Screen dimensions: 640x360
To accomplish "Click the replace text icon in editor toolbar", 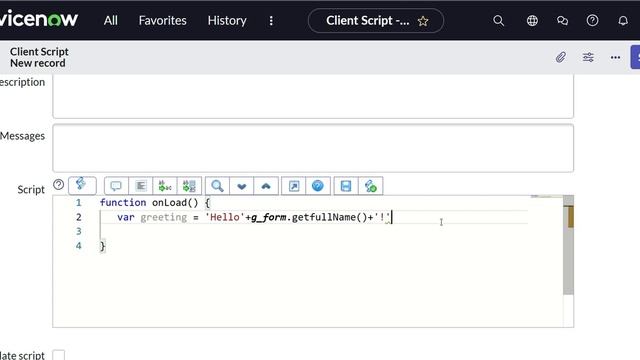I will click(165, 186).
